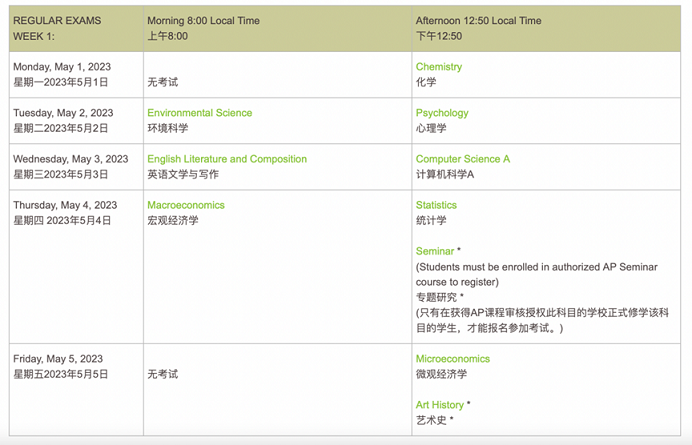692x445 pixels.
Task: Select the '化学' Chinese label
Action: click(x=426, y=82)
